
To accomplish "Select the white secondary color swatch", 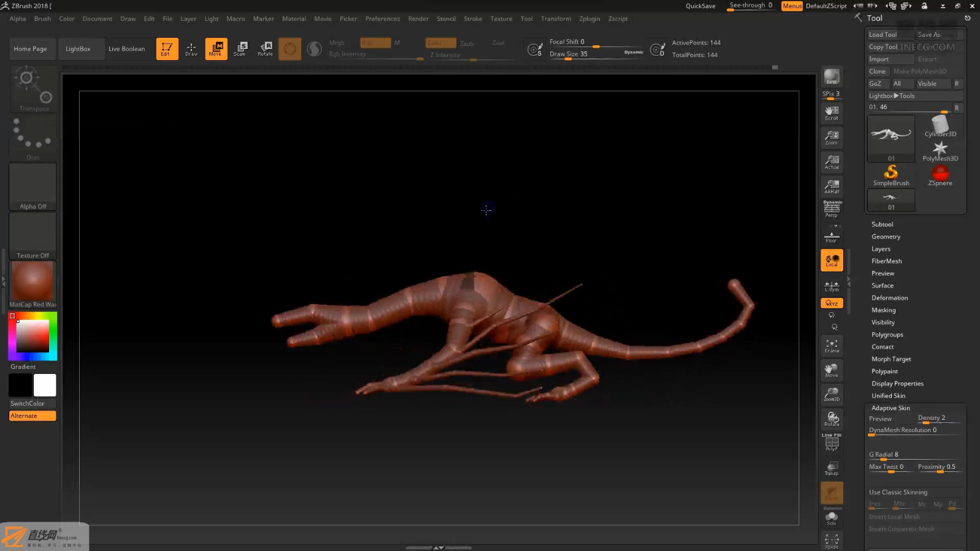I will (x=45, y=386).
